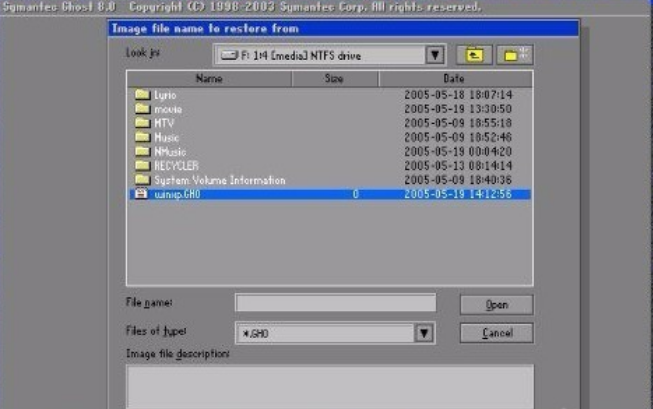Select the Music folder entry
Screen dimensions: 653x409
click(x=166, y=137)
